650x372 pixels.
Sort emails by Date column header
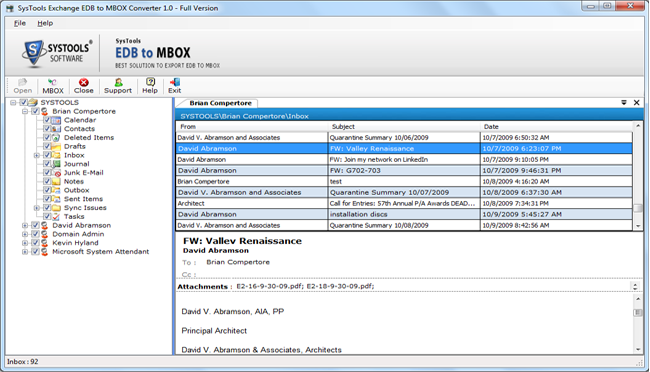(x=556, y=126)
